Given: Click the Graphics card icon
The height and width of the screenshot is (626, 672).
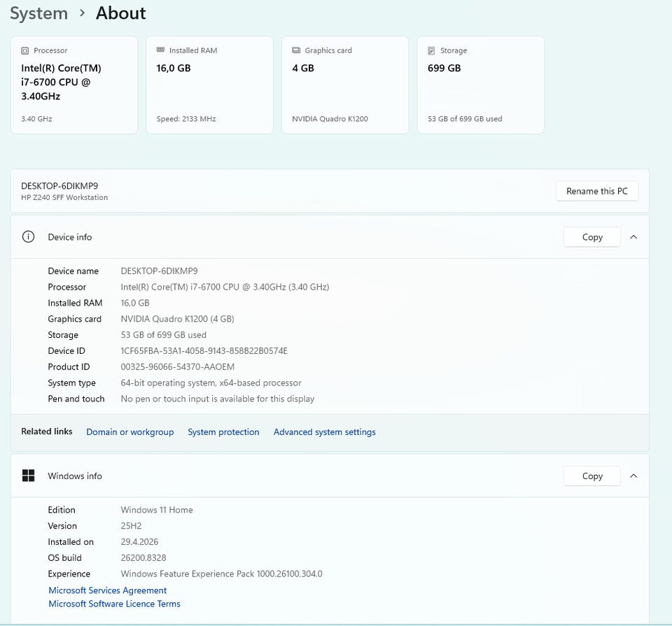Looking at the screenshot, I should (x=296, y=50).
